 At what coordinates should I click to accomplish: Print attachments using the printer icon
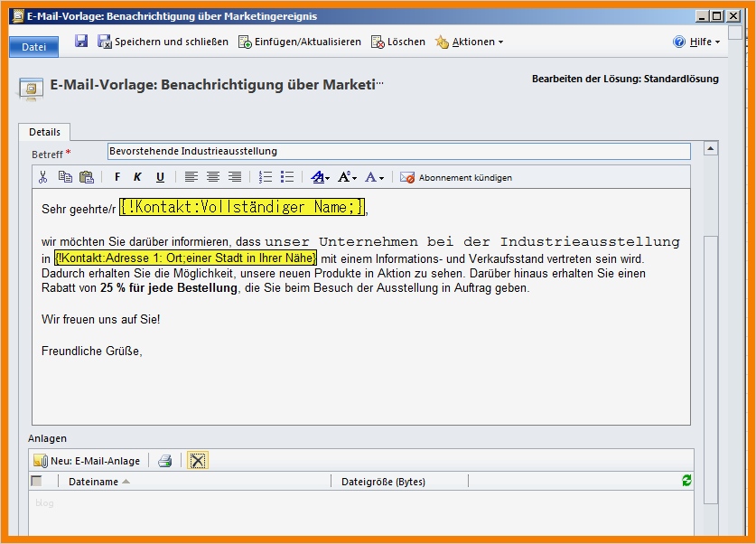(165, 460)
